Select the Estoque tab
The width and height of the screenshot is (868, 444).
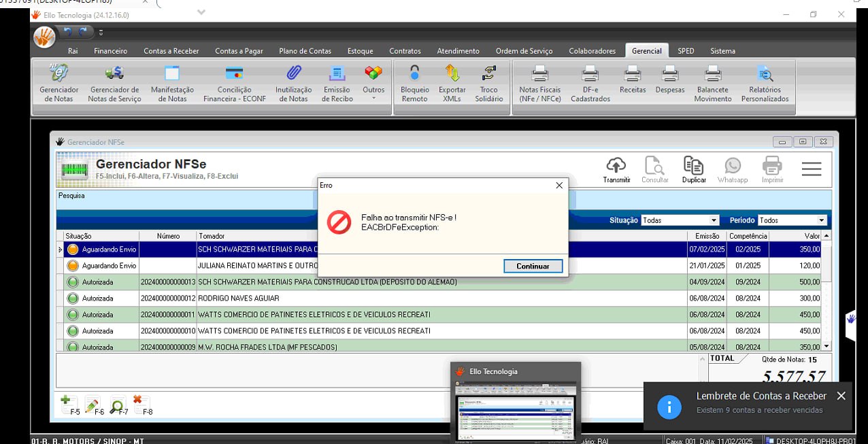(361, 51)
